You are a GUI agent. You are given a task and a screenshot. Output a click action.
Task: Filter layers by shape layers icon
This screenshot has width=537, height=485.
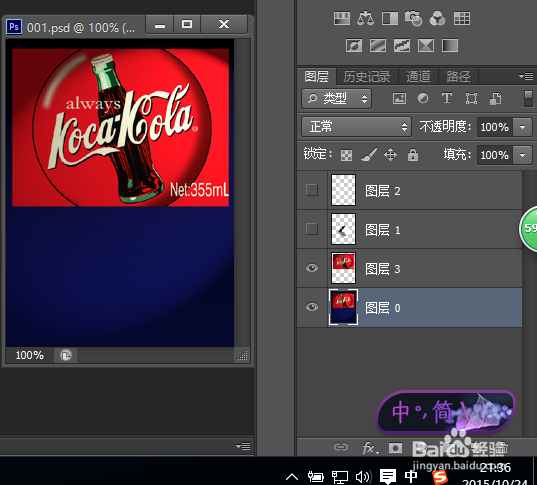[471, 99]
